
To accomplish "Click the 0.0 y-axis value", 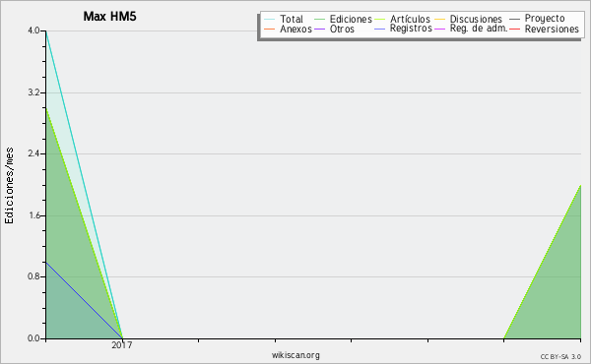I will (33, 338).
